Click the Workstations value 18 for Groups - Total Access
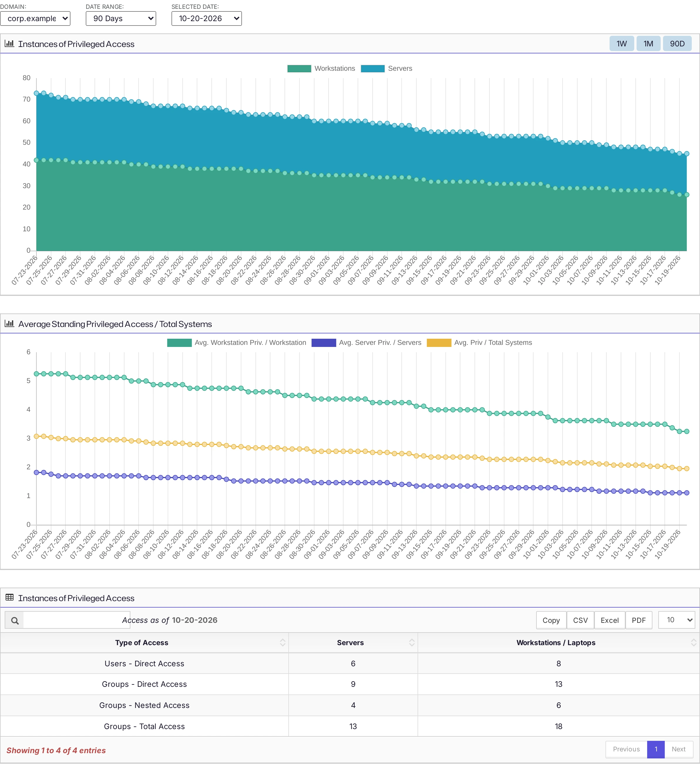Image resolution: width=700 pixels, height=769 pixels. coord(558,726)
